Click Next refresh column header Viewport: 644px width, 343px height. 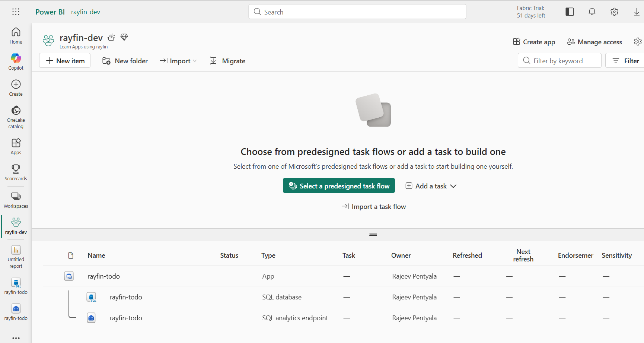click(523, 255)
